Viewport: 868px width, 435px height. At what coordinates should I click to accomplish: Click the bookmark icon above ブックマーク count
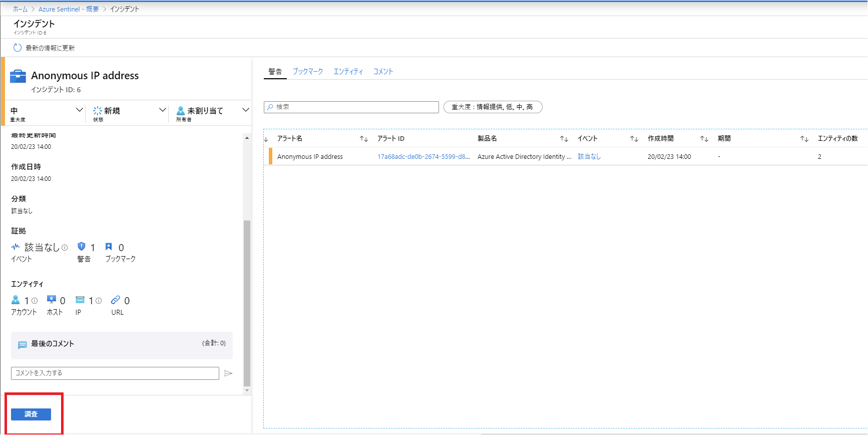109,246
